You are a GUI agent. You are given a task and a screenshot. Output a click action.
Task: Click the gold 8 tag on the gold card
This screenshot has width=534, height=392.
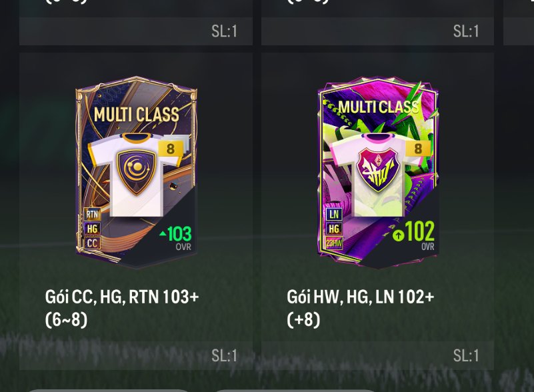tap(171, 149)
